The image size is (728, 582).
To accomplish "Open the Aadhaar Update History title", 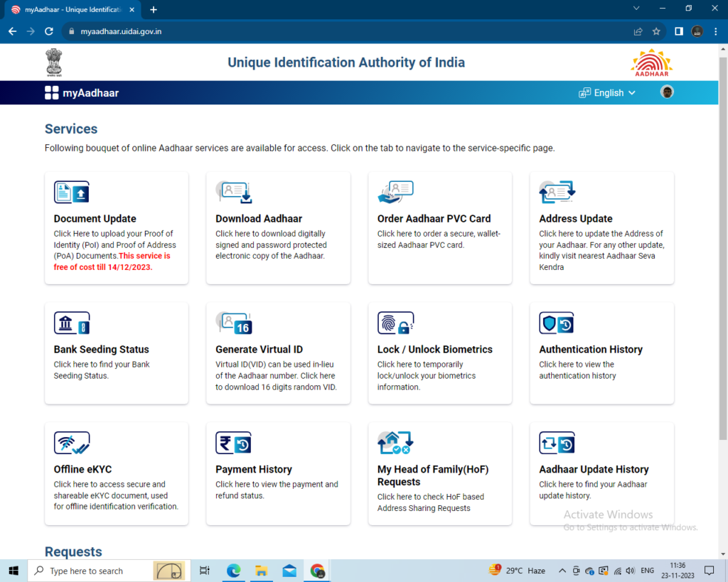I will (x=594, y=469).
